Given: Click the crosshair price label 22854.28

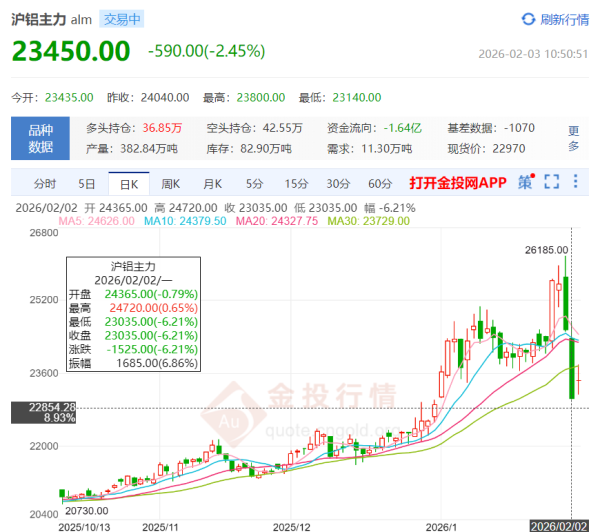Looking at the screenshot, I should click(x=52, y=407).
